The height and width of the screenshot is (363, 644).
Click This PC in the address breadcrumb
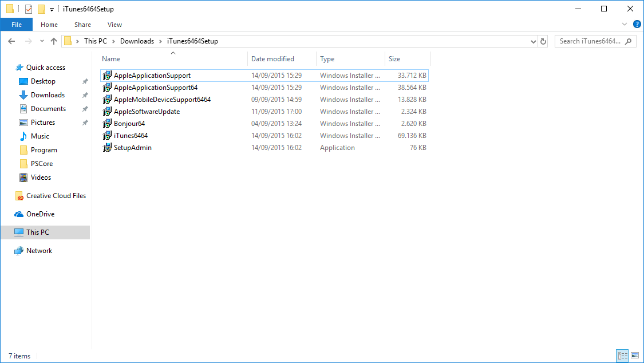click(95, 41)
